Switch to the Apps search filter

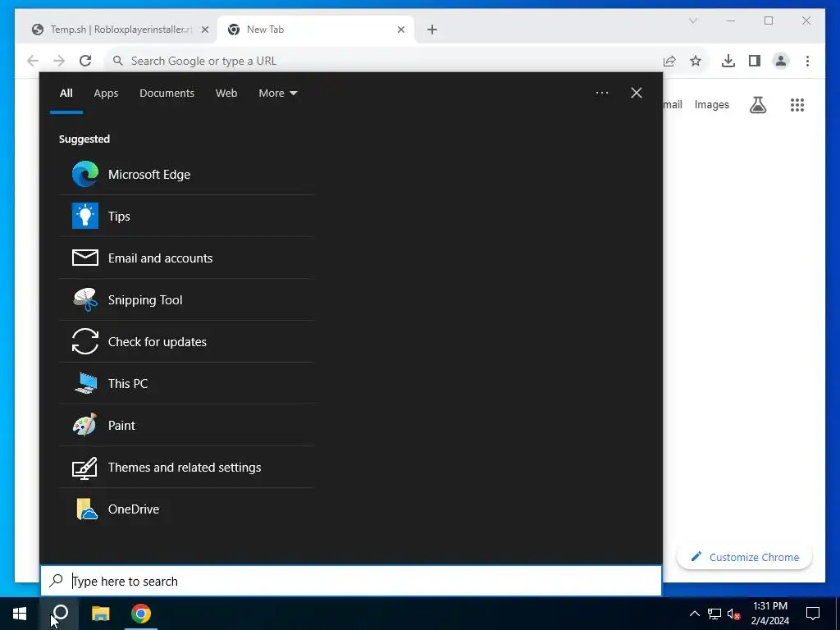point(106,94)
